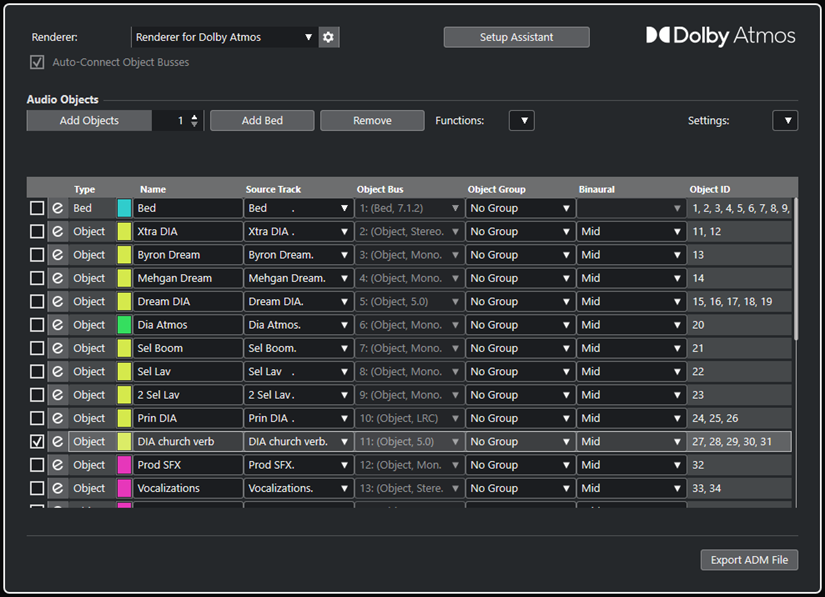Viewport: 825px width, 597px height.
Task: Click the green color swatch for Dia Atmos
Action: point(124,325)
